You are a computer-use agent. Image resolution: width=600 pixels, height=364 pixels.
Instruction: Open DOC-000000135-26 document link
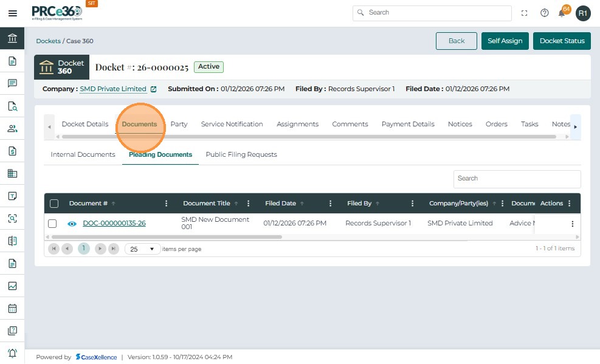point(114,223)
